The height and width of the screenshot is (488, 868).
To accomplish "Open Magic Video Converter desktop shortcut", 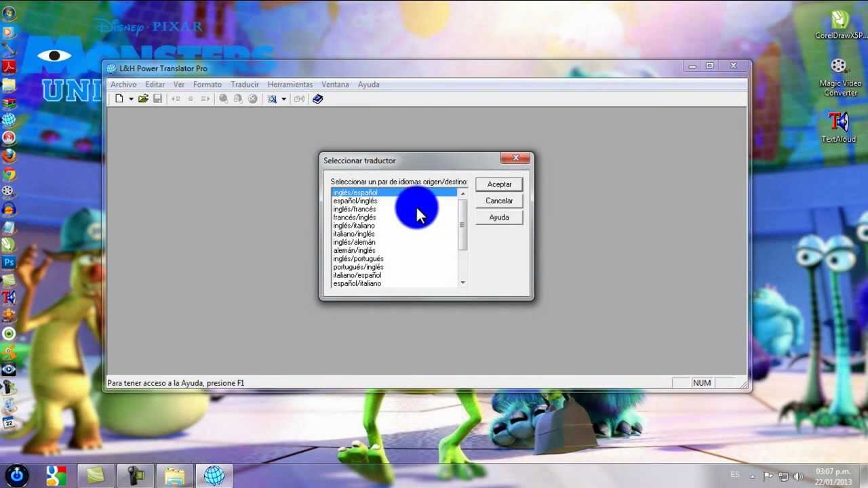I will [x=840, y=77].
